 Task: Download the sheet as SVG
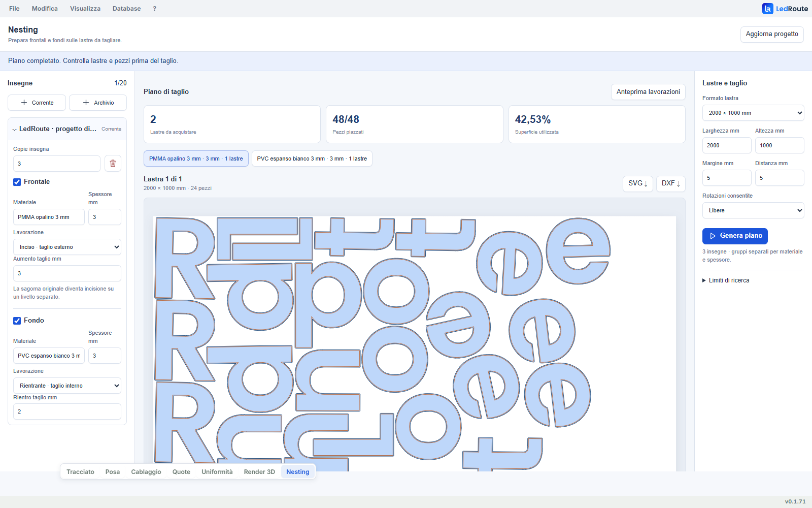(637, 183)
